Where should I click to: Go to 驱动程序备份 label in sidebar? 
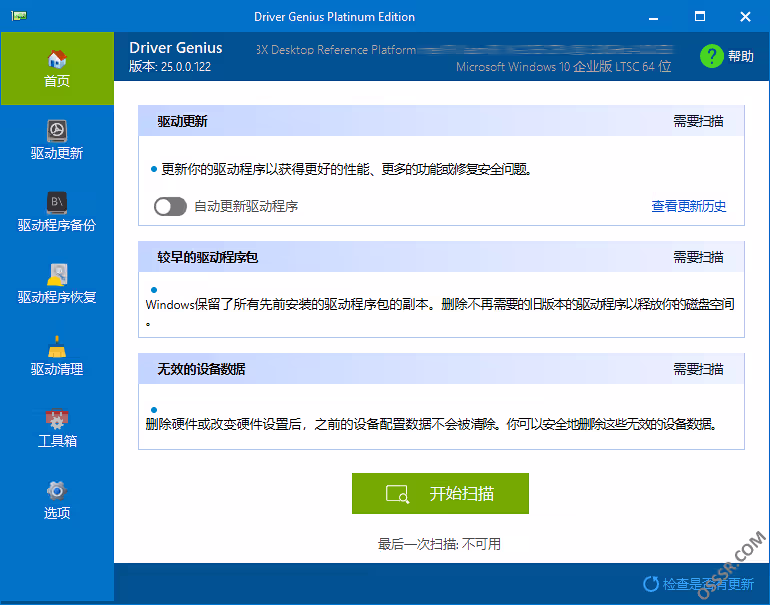coord(57,225)
